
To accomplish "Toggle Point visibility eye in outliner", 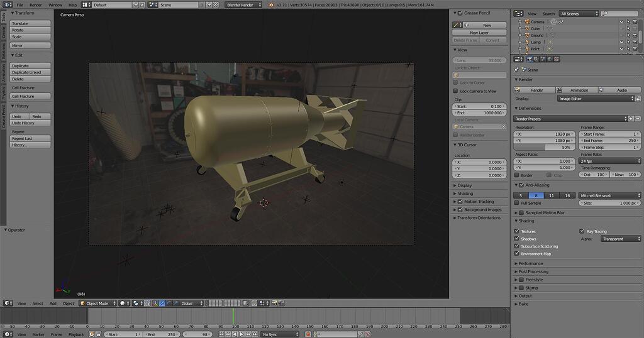I will (x=621, y=49).
